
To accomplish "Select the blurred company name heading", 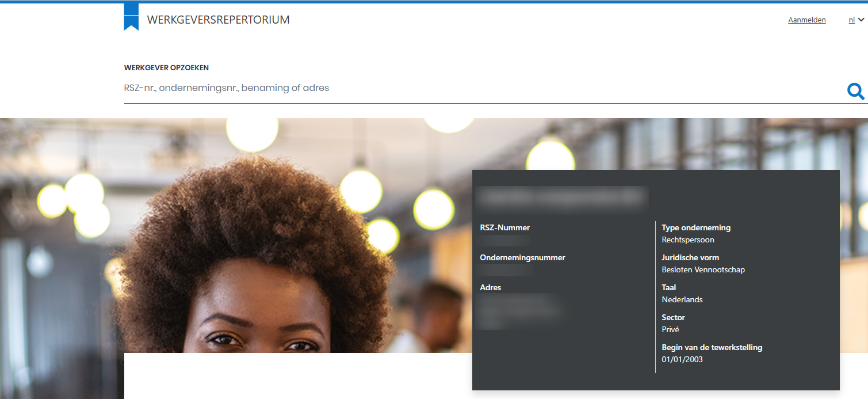I will click(563, 197).
